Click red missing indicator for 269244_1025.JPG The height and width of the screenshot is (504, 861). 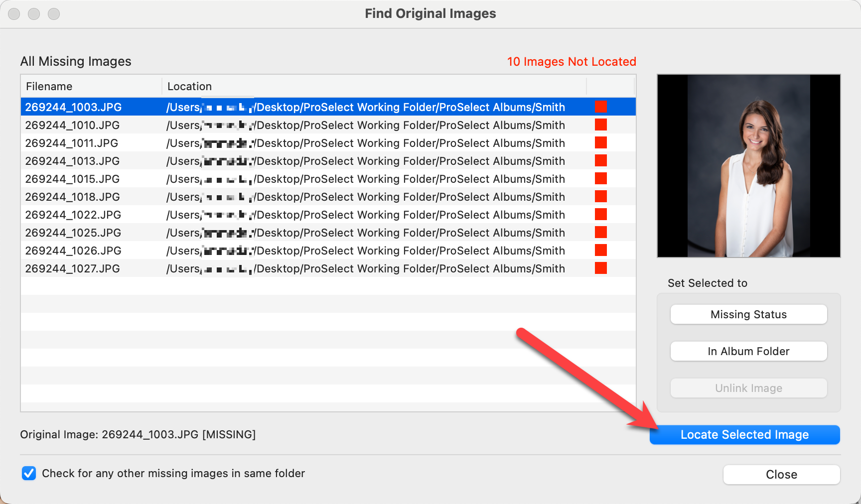(x=601, y=232)
